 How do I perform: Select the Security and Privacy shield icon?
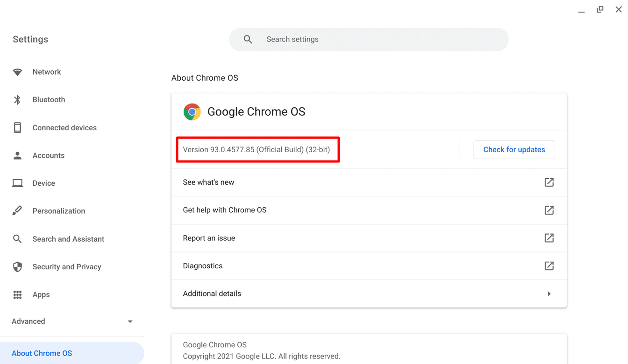point(17,266)
